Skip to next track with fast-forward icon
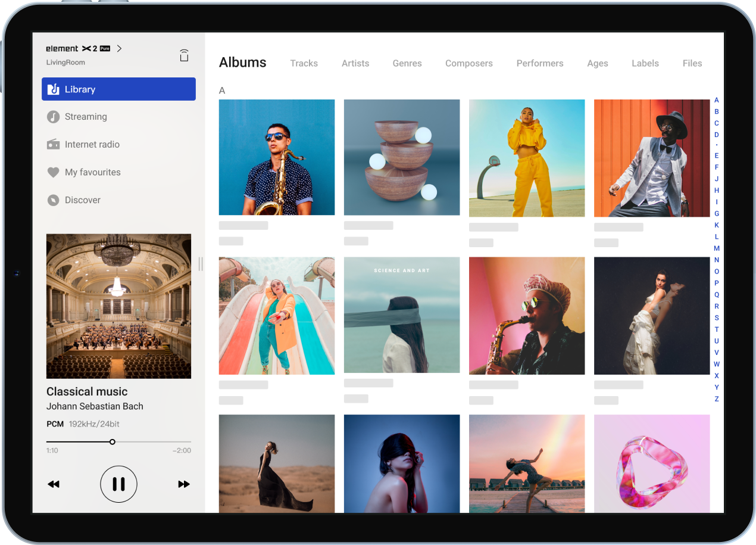Screen dimensions: 756x545 [184, 484]
